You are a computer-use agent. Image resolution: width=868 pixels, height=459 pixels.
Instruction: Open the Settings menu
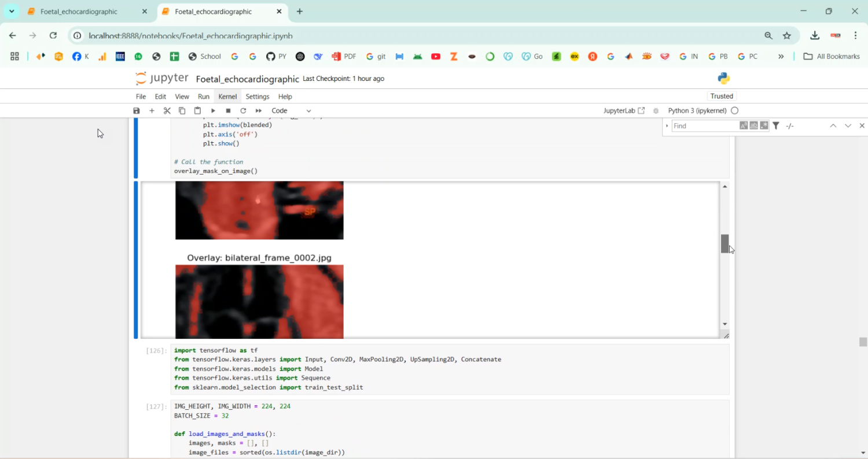click(258, 97)
